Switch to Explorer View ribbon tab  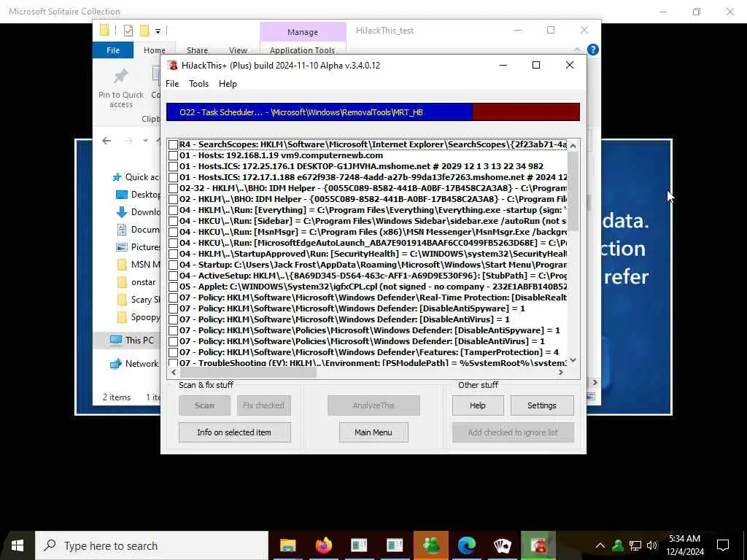(238, 50)
